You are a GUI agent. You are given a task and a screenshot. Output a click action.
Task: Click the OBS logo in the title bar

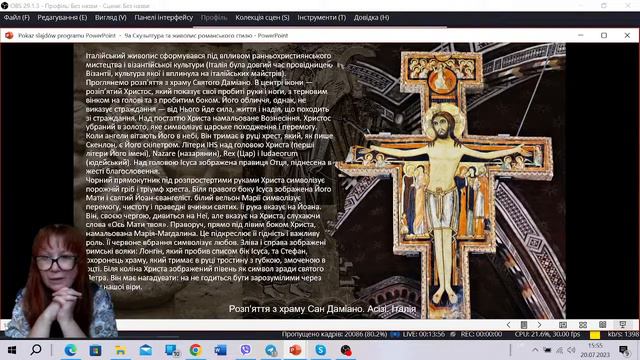4,6
